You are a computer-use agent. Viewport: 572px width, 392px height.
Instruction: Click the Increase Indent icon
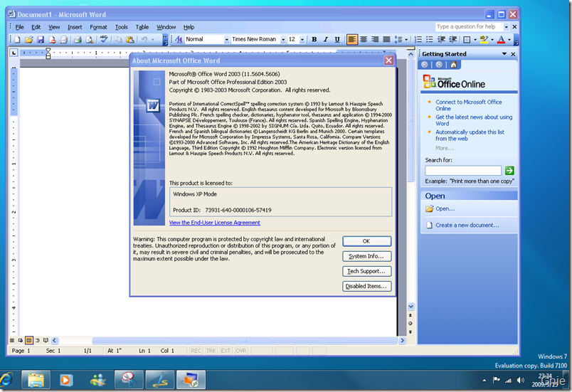coord(452,39)
